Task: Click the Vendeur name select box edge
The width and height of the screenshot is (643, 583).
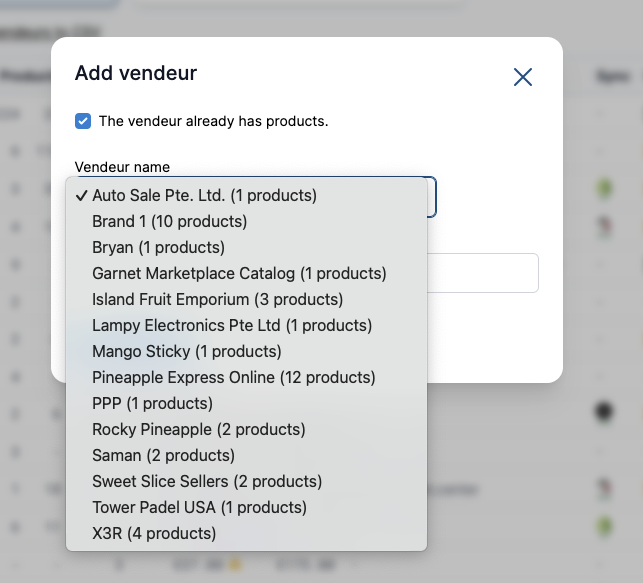Action: 431,197
